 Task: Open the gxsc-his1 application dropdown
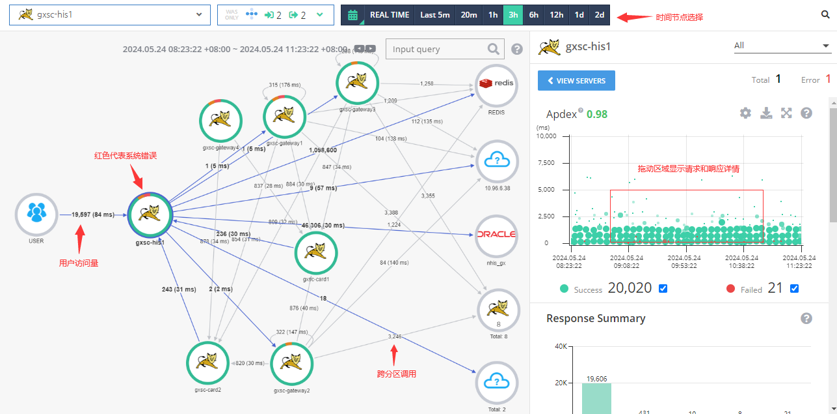(x=109, y=15)
